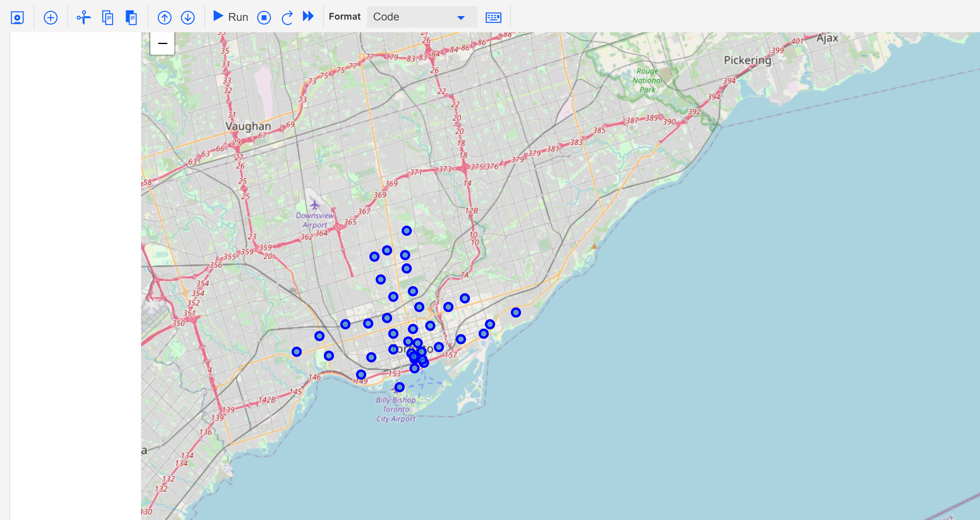This screenshot has width=980, height=520.
Task: Click the dropdown arrow next to Code
Action: [x=461, y=18]
